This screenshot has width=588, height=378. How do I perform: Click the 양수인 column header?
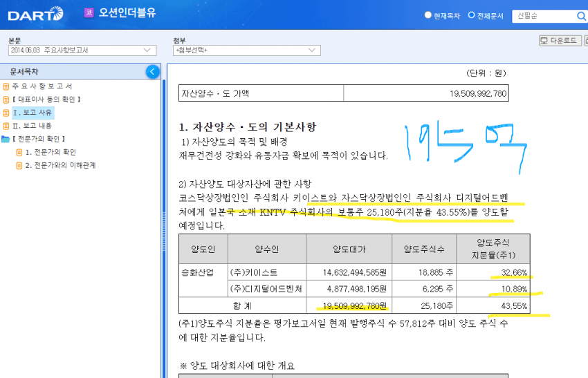click(x=267, y=249)
